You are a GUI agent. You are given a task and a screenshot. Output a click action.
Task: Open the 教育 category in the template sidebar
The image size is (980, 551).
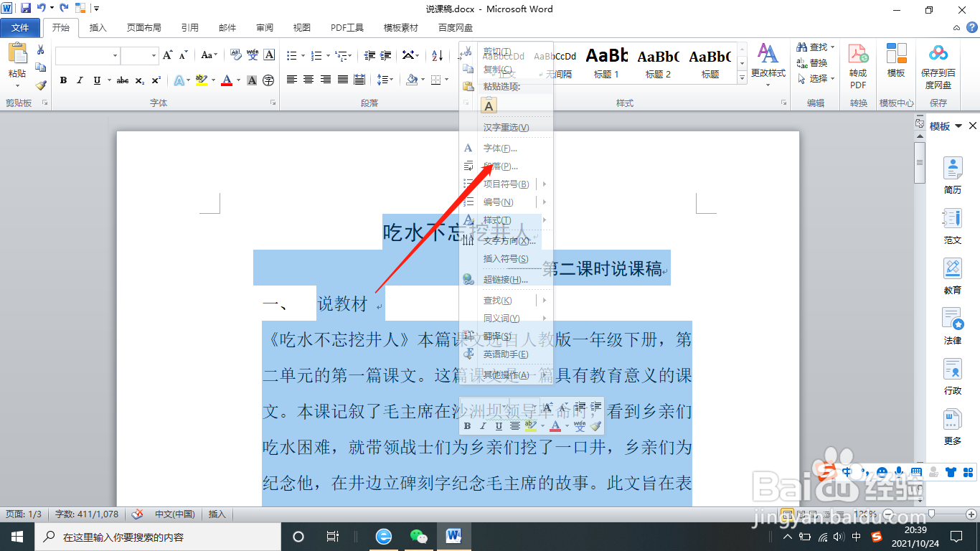952,276
